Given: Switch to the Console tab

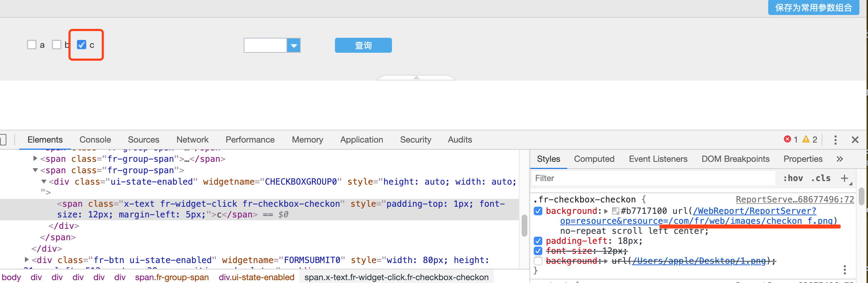Looking at the screenshot, I should 95,140.
